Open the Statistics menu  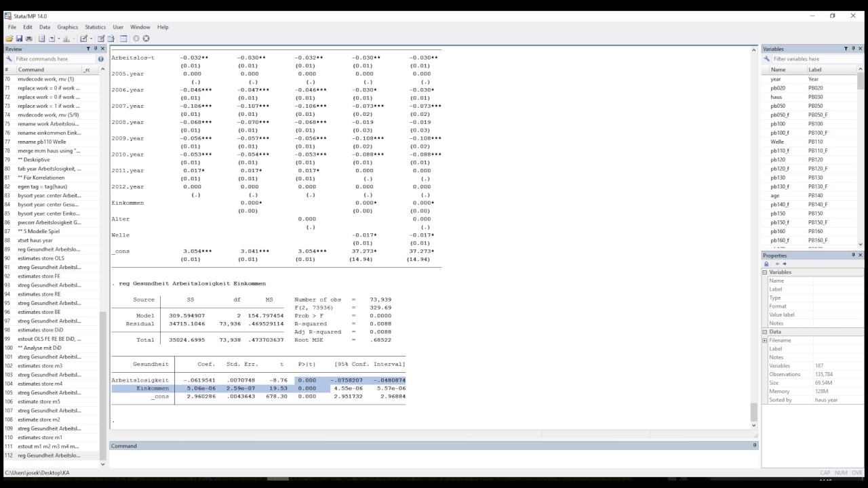pos(96,27)
